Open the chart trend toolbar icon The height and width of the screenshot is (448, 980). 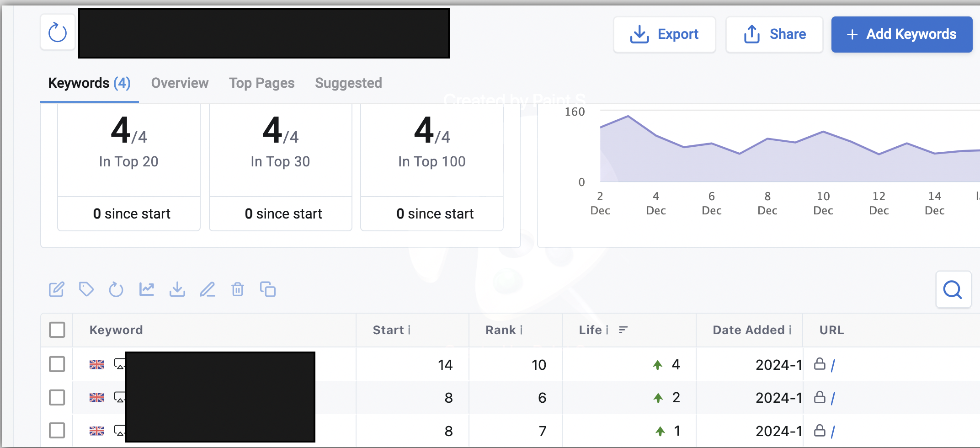147,289
